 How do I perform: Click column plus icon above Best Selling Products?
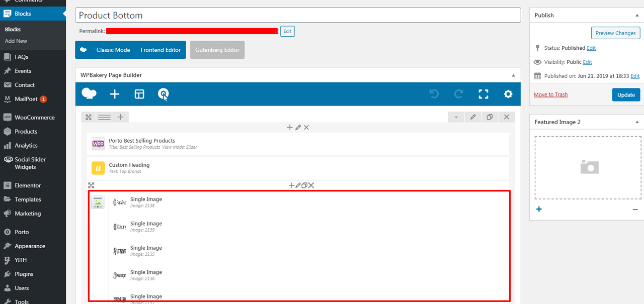290,128
